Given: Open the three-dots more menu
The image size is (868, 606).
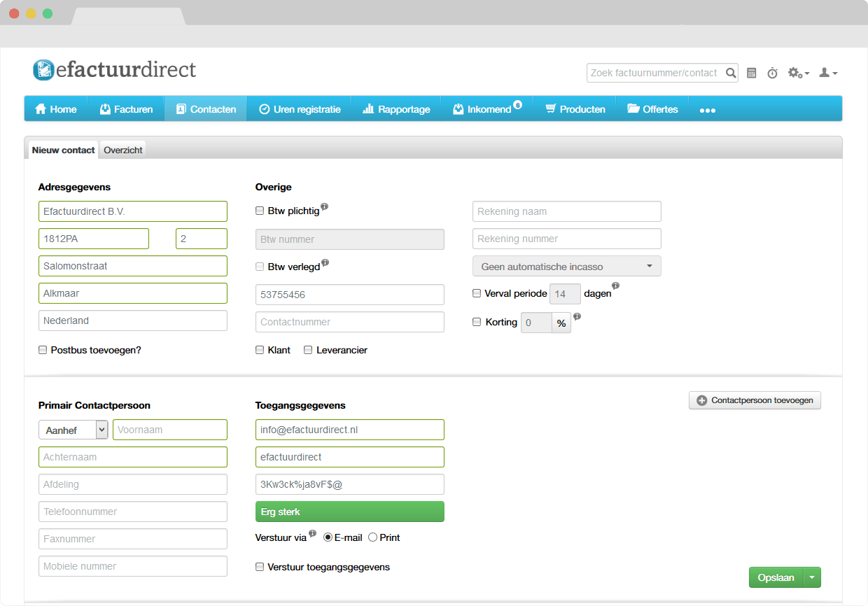Looking at the screenshot, I should pyautogui.click(x=708, y=111).
